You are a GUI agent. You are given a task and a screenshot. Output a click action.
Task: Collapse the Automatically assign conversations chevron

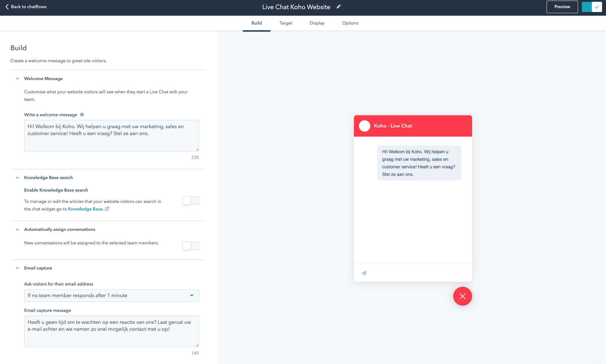17,229
